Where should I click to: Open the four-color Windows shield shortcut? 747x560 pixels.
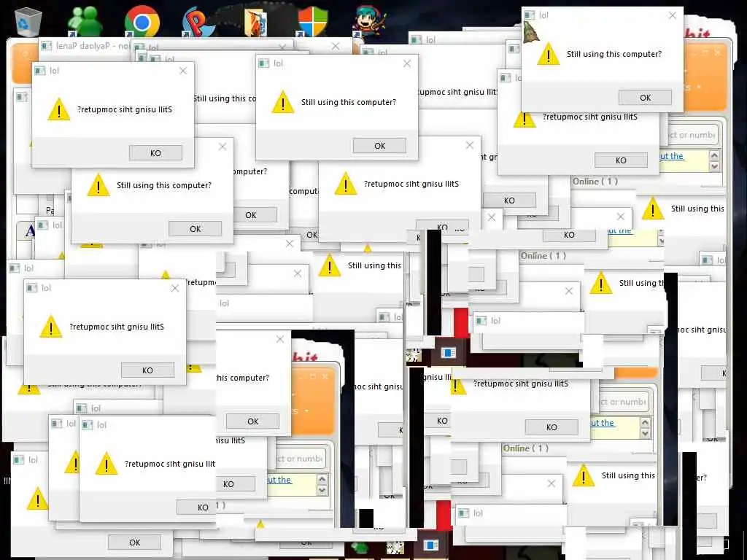312,21
